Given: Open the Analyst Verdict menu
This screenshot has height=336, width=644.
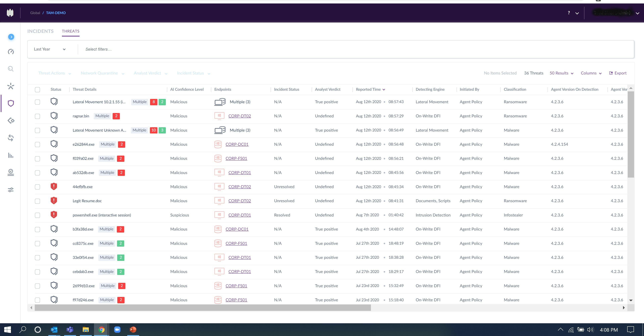Looking at the screenshot, I should (x=150, y=73).
